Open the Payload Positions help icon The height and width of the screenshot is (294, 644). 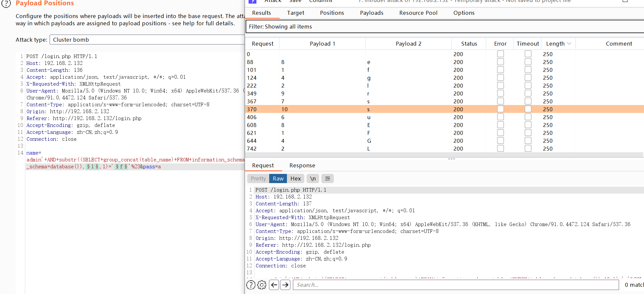pyautogui.click(x=6, y=3)
